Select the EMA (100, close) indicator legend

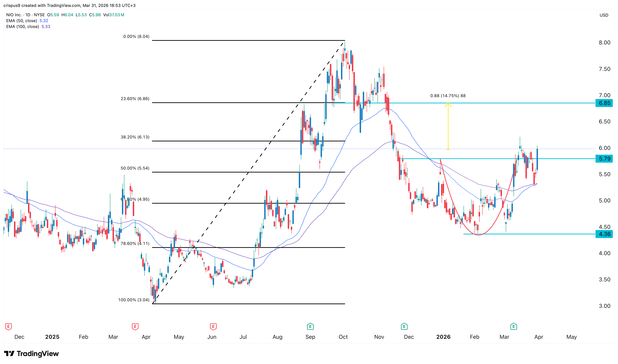pyautogui.click(x=23, y=27)
